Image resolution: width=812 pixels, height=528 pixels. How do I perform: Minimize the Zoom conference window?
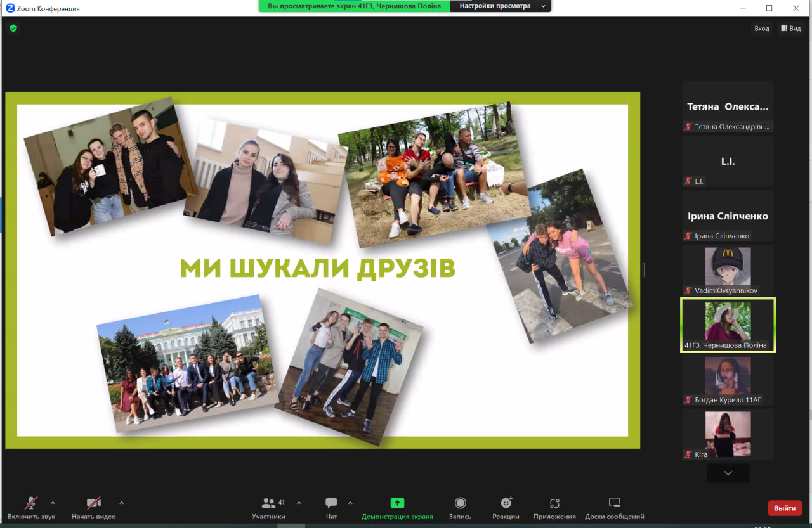743,8
